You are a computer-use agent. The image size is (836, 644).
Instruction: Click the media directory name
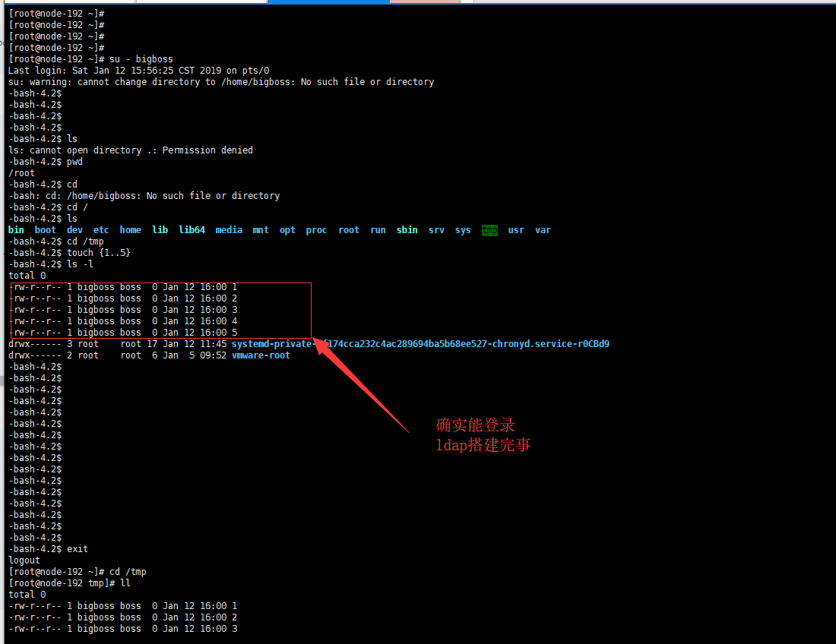[x=229, y=229]
